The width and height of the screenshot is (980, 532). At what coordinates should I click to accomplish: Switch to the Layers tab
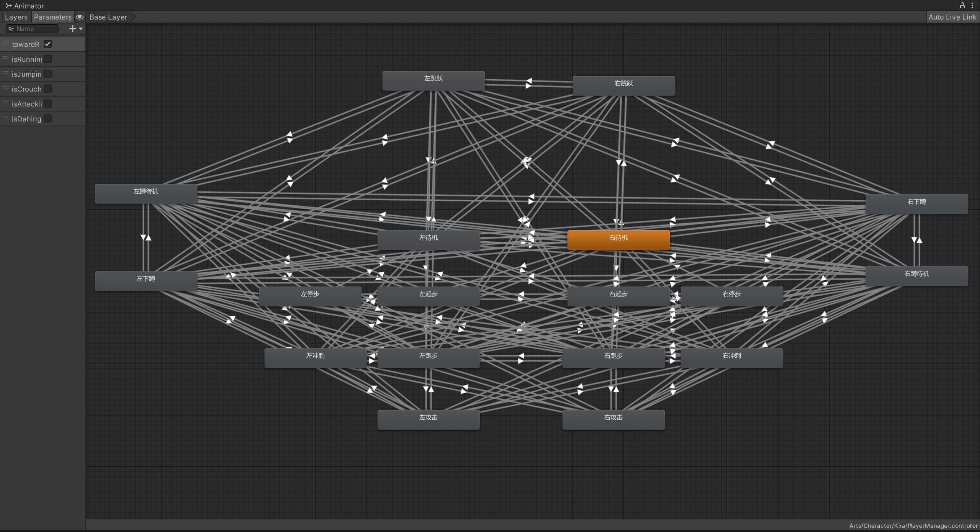click(x=16, y=17)
